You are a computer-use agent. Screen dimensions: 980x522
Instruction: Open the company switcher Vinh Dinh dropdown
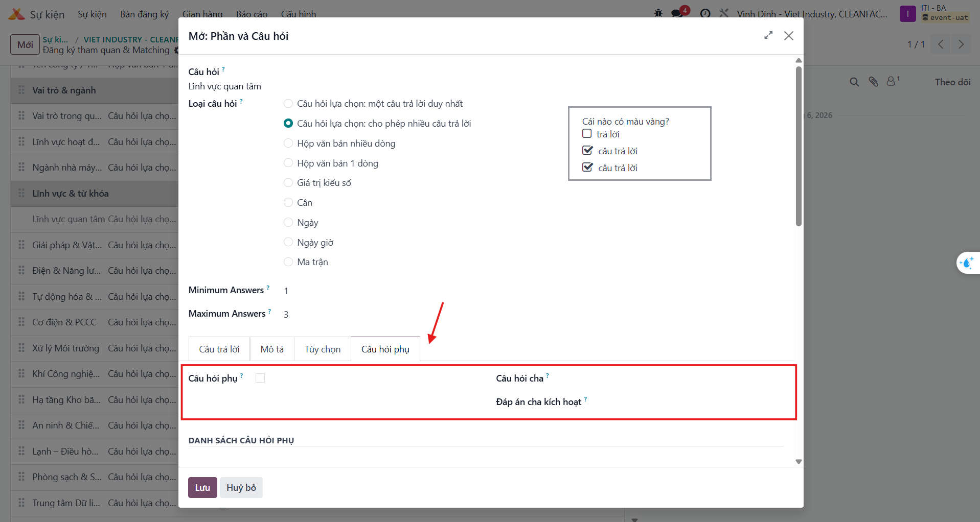coord(812,14)
